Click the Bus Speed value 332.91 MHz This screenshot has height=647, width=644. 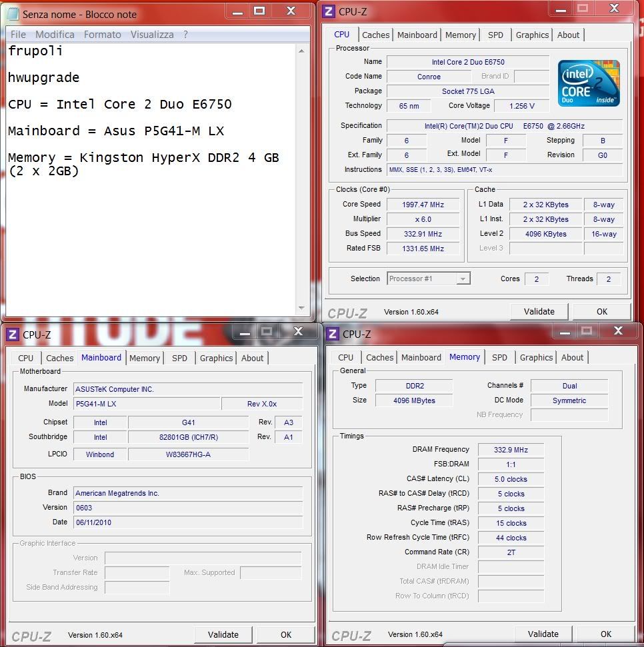click(x=423, y=234)
